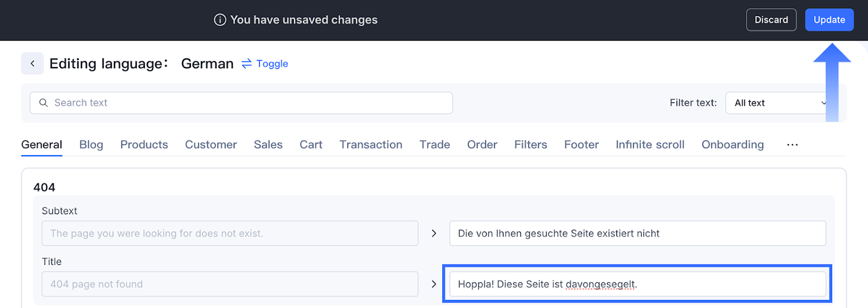Open the Onboarding tab
868x308 pixels.
[732, 145]
